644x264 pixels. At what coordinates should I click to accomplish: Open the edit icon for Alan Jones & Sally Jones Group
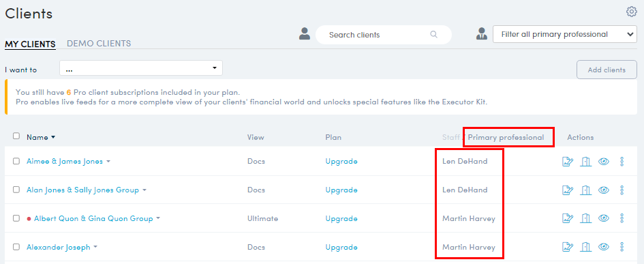tap(568, 190)
